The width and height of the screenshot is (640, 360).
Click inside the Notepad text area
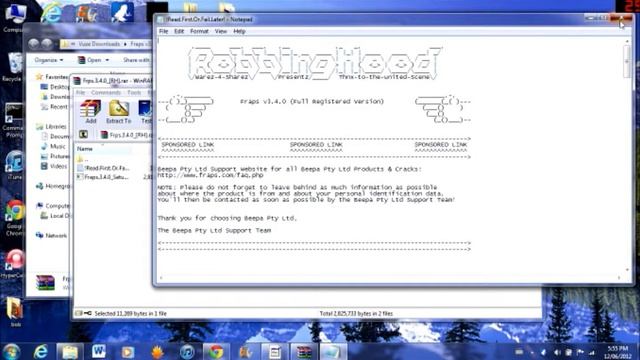(390, 155)
